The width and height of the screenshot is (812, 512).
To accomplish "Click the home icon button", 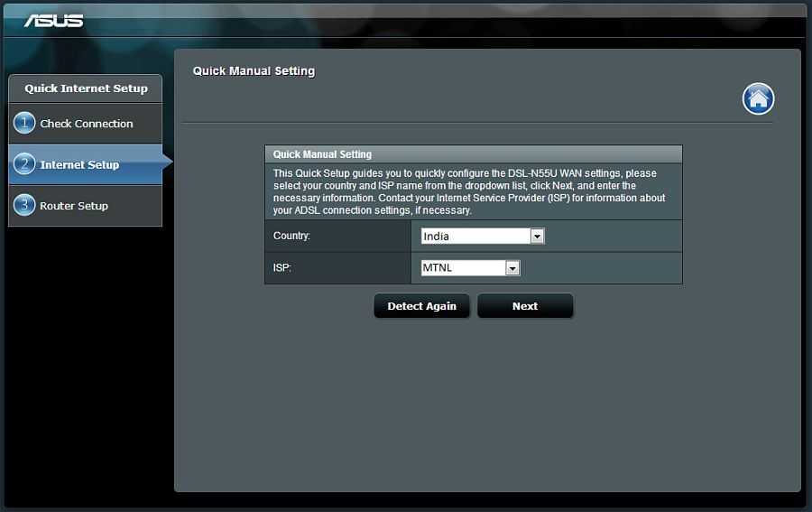I will click(758, 98).
